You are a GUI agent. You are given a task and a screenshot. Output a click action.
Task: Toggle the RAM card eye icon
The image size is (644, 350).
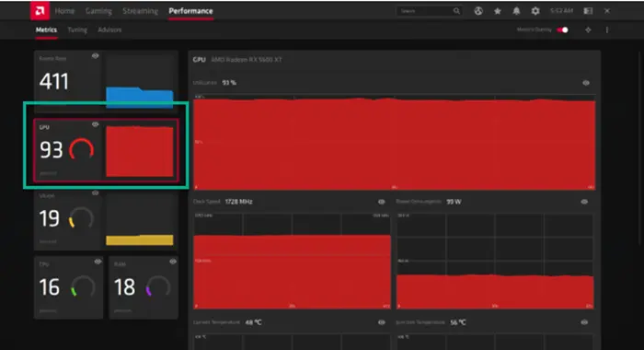(173, 262)
